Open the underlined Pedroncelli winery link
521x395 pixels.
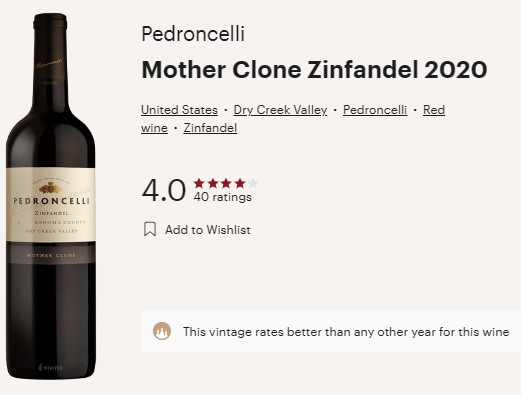click(x=375, y=110)
